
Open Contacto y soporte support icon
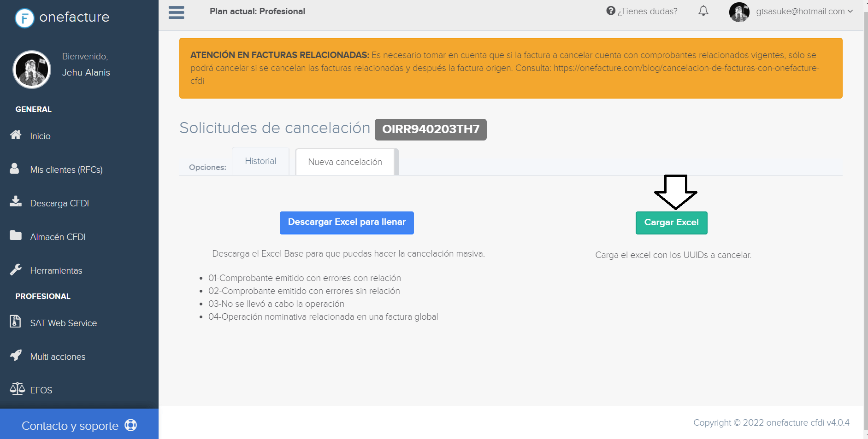click(x=131, y=424)
